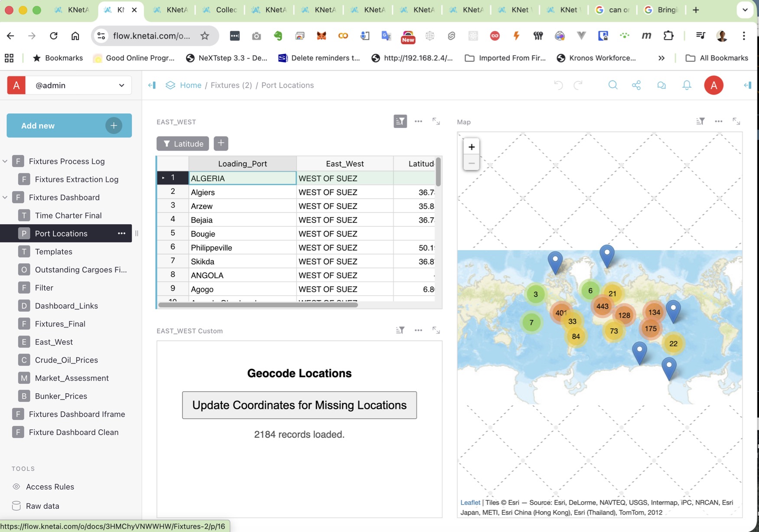Expand the Map widget to full view
This screenshot has width=759, height=532.
point(736,121)
